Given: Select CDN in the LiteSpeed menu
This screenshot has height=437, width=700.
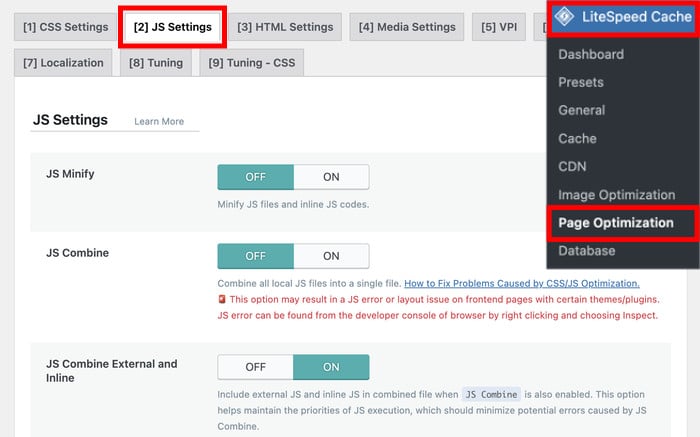Looking at the screenshot, I should pos(572,166).
